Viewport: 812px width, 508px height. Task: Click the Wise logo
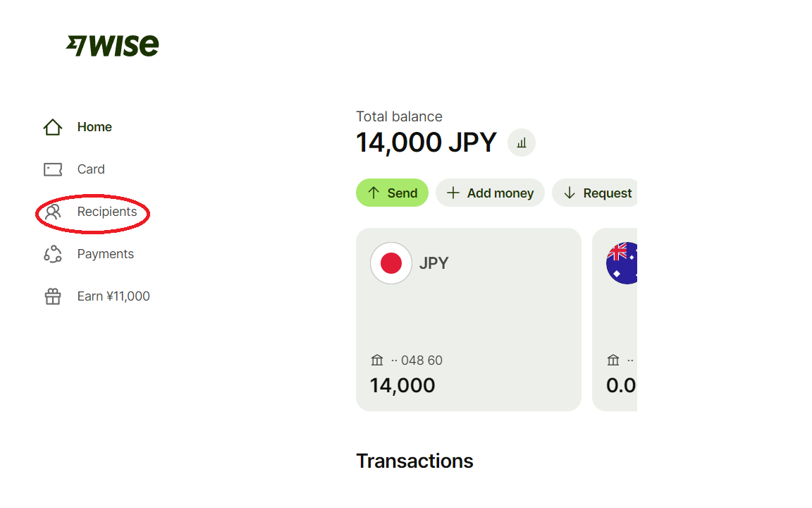[113, 46]
